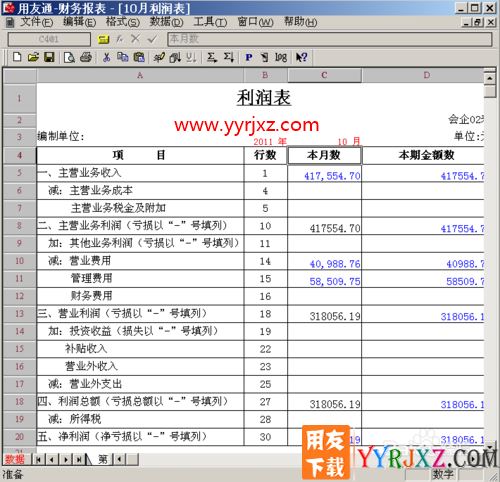Image resolution: width=500 pixels, height=482 pixels.
Task: Open the 编辑(E) menu
Action: (x=79, y=22)
